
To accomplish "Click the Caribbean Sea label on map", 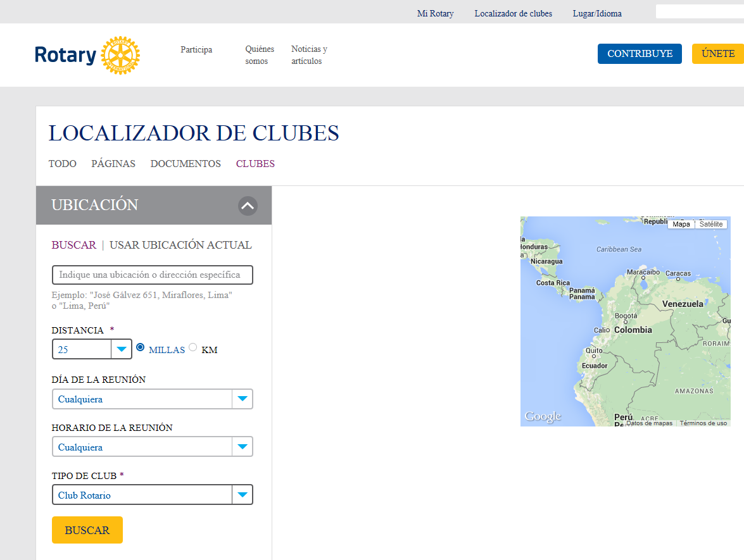I will [619, 249].
